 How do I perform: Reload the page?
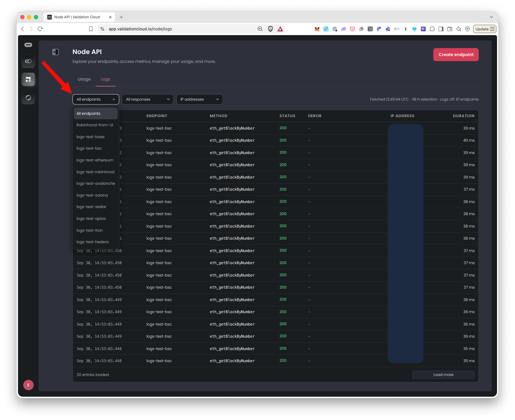[40, 29]
